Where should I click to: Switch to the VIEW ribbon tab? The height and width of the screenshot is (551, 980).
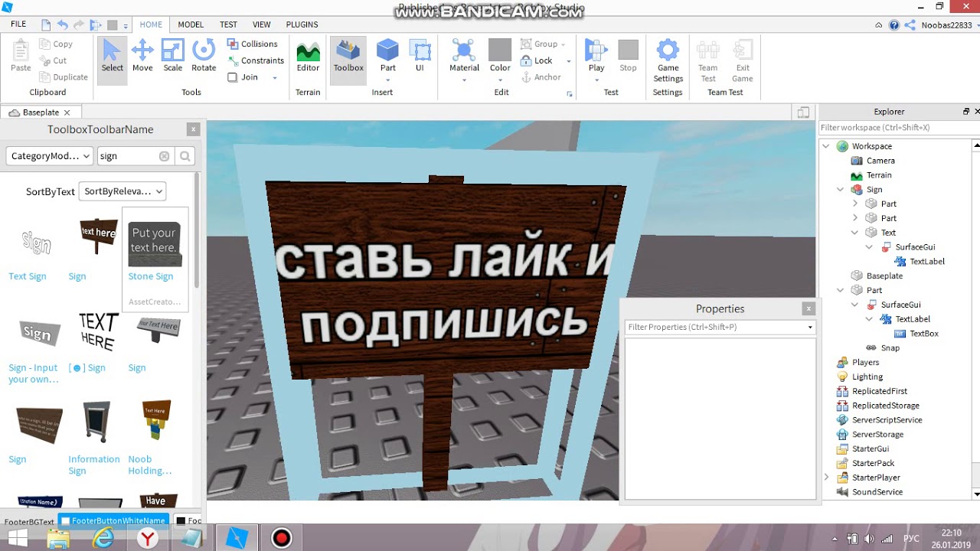tap(262, 24)
